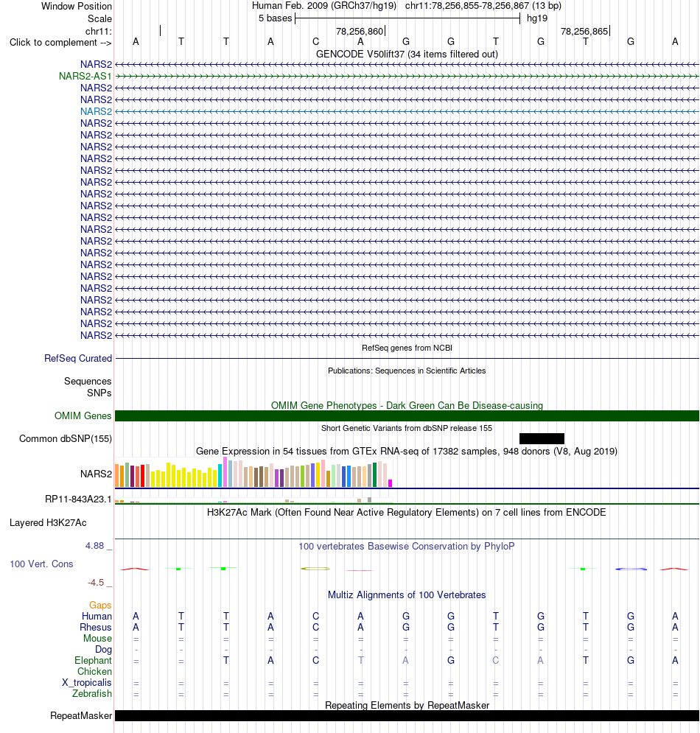Screen dimensions: 700x733
Task: Click the Layered H3K27Ac label
Action: pyautogui.click(x=48, y=522)
